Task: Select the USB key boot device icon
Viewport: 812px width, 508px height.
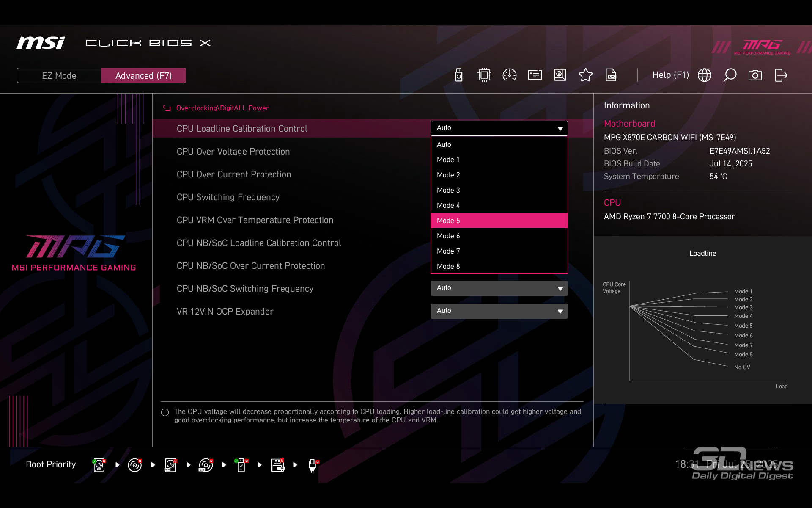Action: tap(241, 465)
